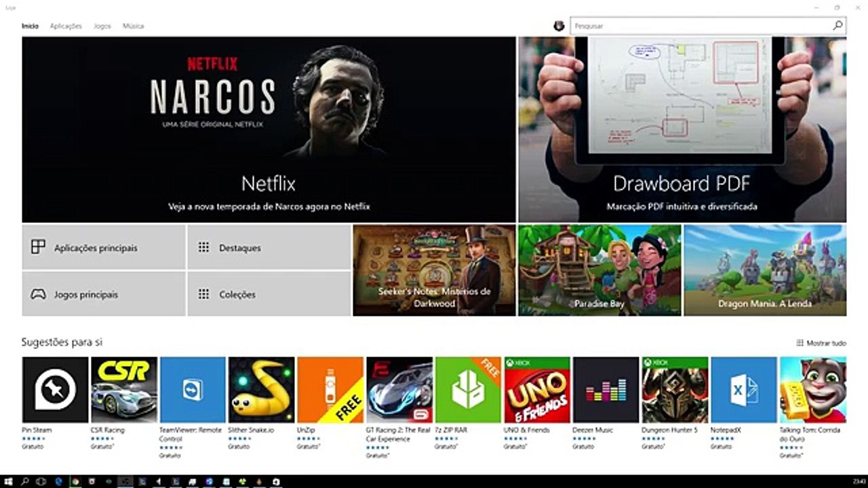Image resolution: width=868 pixels, height=488 pixels.
Task: Open the CSR Racing app tile
Action: pyautogui.click(x=124, y=390)
